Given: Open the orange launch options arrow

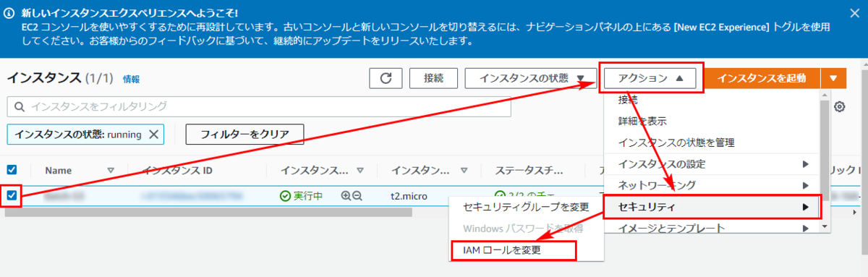Looking at the screenshot, I should click(x=833, y=78).
